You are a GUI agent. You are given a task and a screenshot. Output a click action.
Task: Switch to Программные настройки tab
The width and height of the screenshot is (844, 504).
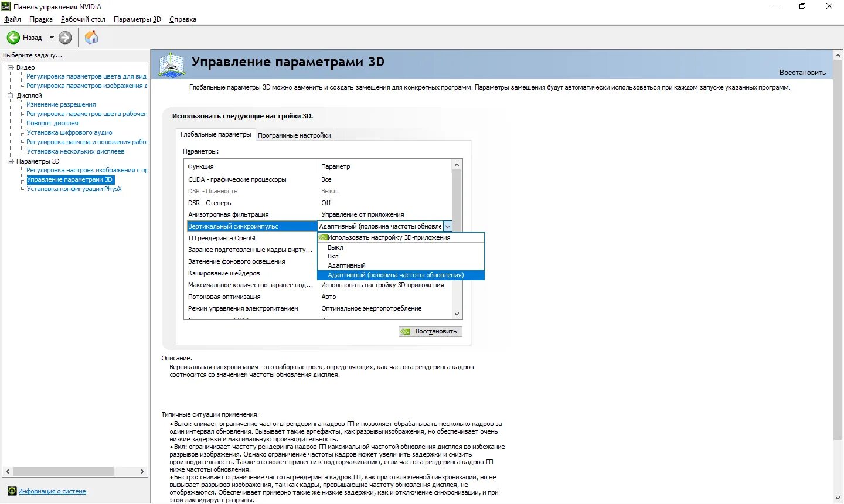point(294,135)
